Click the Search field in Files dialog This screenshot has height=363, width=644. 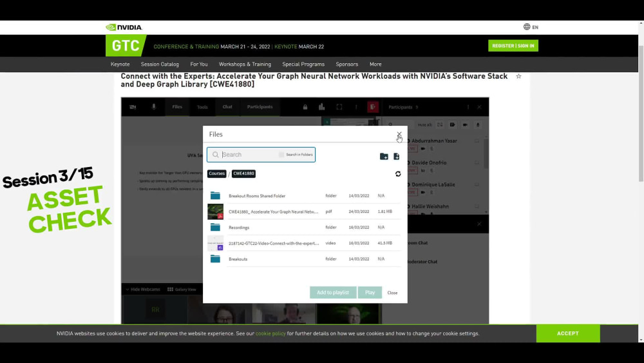click(x=250, y=155)
